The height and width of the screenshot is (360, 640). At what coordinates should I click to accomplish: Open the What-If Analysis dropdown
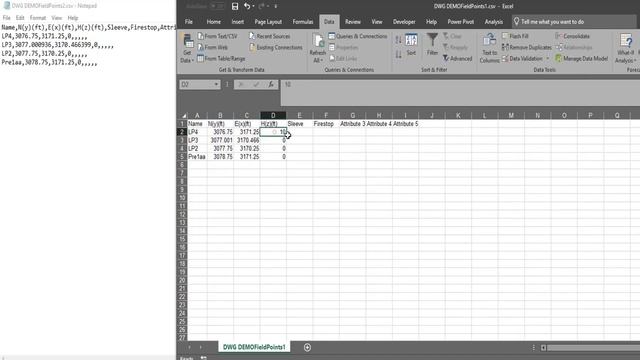click(626, 49)
